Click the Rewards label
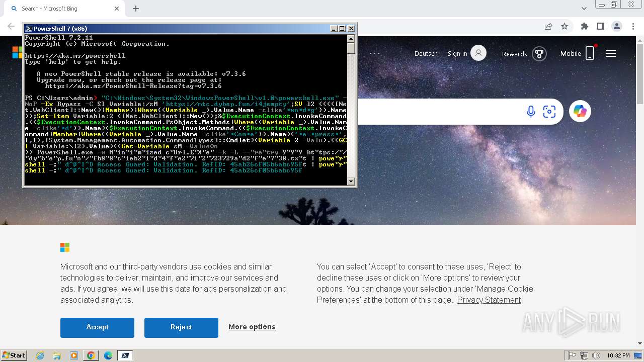The width and height of the screenshot is (644, 362). (514, 54)
